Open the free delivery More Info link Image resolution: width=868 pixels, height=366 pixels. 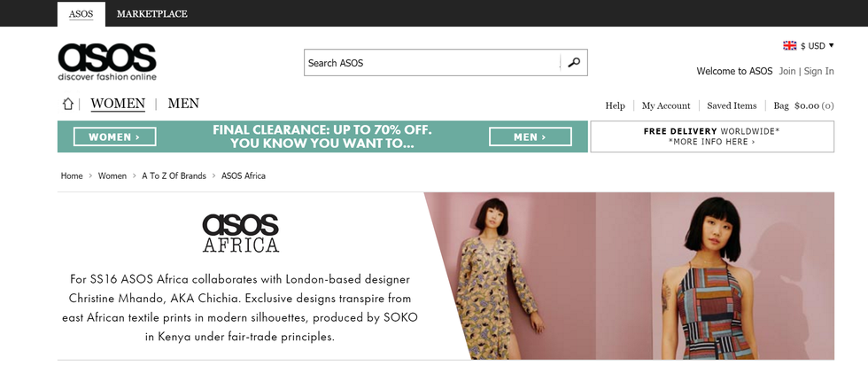pyautogui.click(x=712, y=142)
